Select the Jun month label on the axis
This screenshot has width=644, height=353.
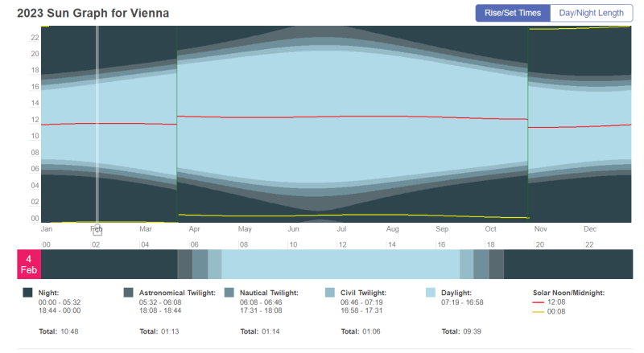click(293, 229)
